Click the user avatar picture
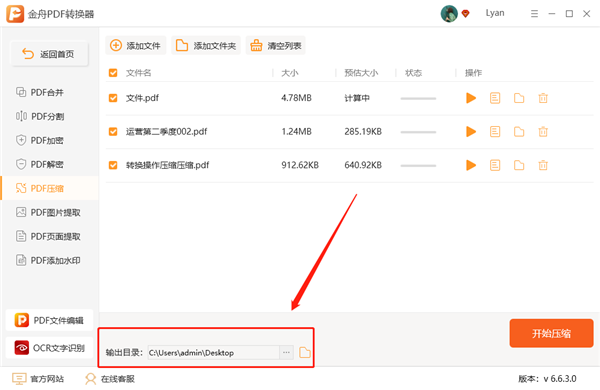Screen dimensions: 600x390 [x=449, y=14]
